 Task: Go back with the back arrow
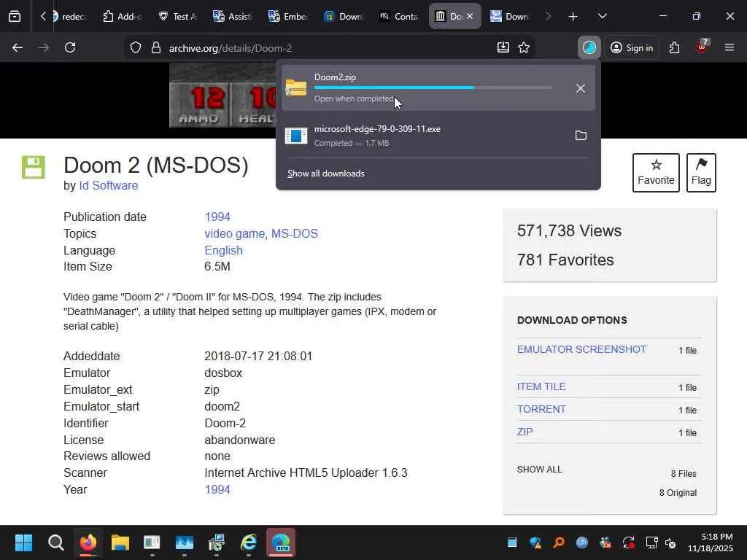click(x=18, y=47)
